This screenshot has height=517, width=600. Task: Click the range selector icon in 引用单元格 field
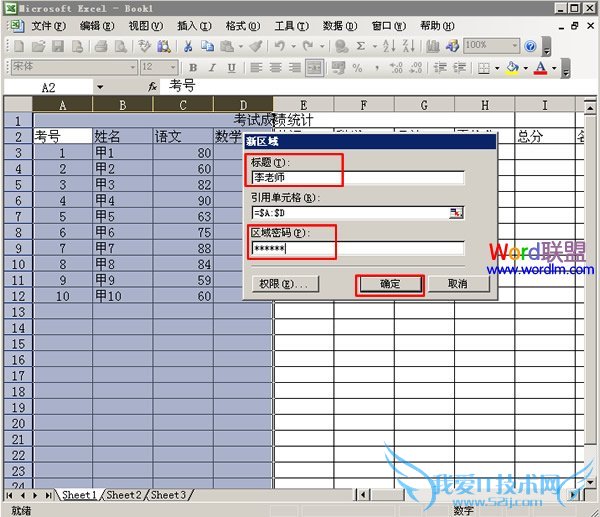[x=456, y=213]
